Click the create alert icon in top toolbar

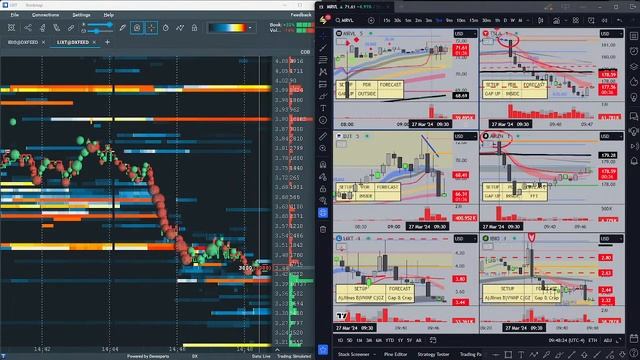[591, 20]
